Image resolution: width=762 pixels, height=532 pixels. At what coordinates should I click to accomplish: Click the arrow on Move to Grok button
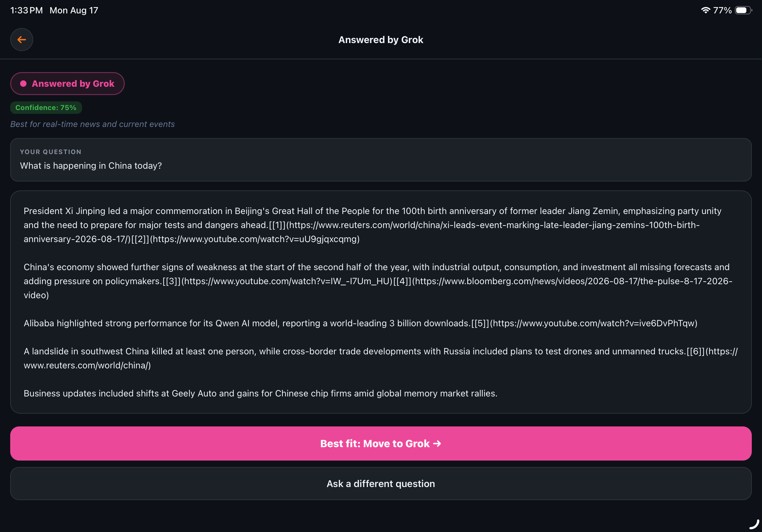437,443
